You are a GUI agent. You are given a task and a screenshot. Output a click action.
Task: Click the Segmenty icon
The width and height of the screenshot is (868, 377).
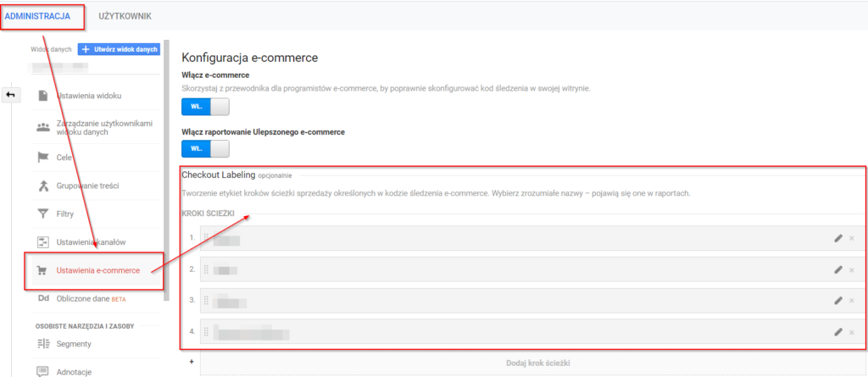tap(42, 344)
